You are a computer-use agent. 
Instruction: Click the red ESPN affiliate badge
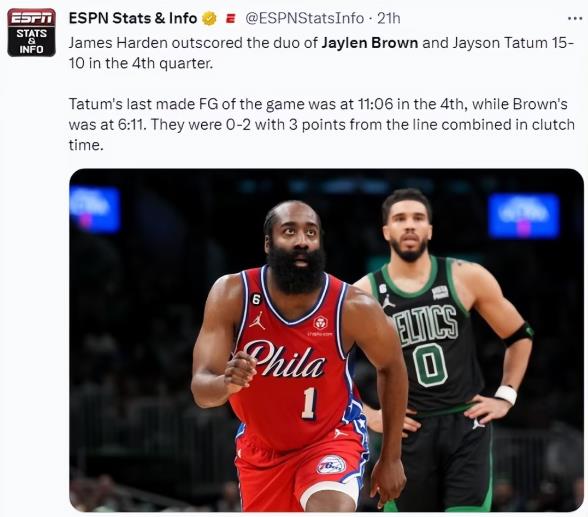tap(231, 18)
